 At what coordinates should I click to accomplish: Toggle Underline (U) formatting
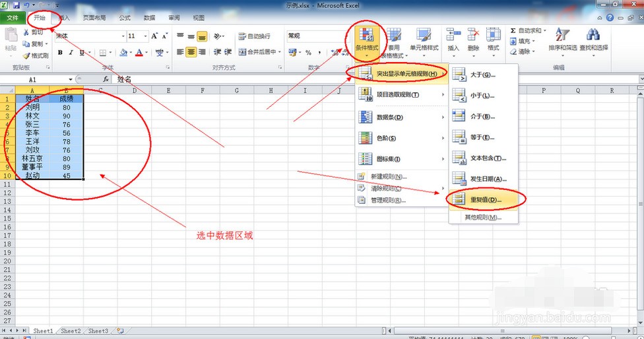click(82, 53)
